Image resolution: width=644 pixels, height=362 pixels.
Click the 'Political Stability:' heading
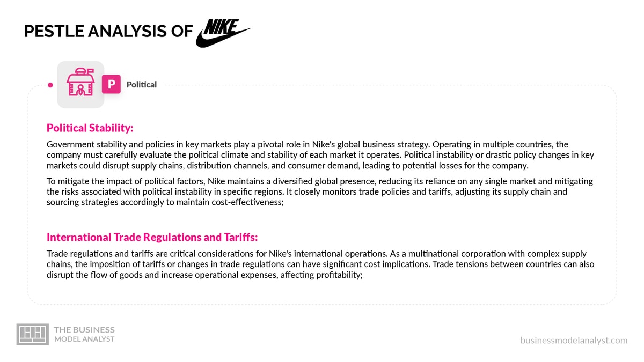(x=90, y=128)
